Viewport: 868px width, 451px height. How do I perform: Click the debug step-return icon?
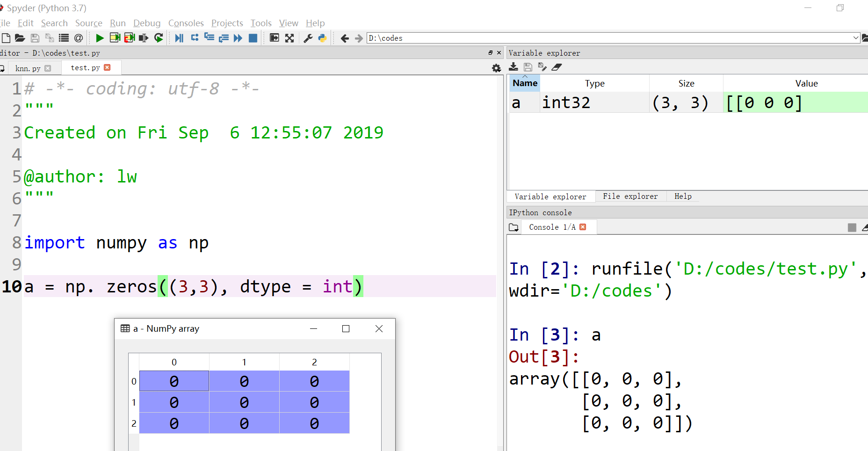tap(224, 38)
